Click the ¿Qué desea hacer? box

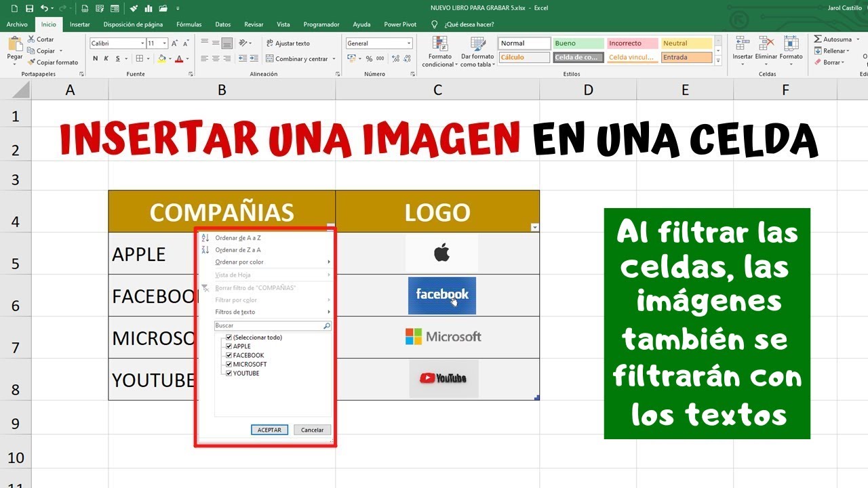click(x=469, y=24)
